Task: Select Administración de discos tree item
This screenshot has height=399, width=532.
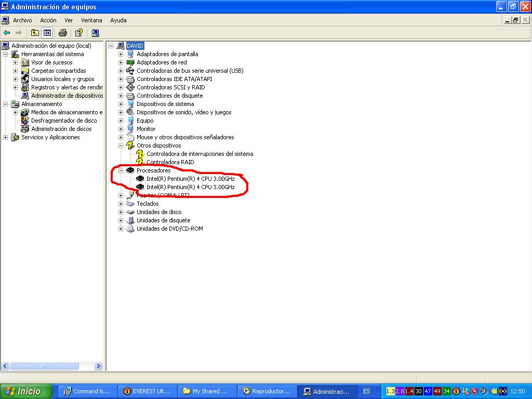Action: 61,129
